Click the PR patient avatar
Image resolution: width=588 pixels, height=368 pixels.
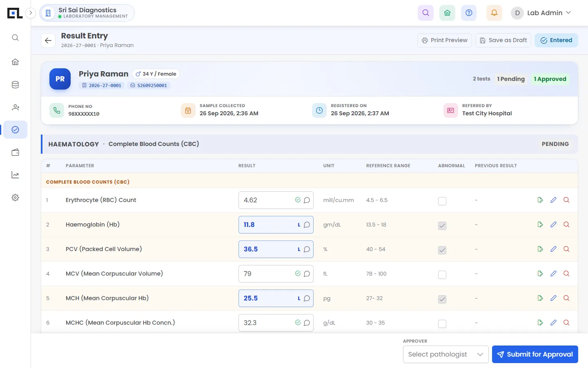tap(60, 79)
